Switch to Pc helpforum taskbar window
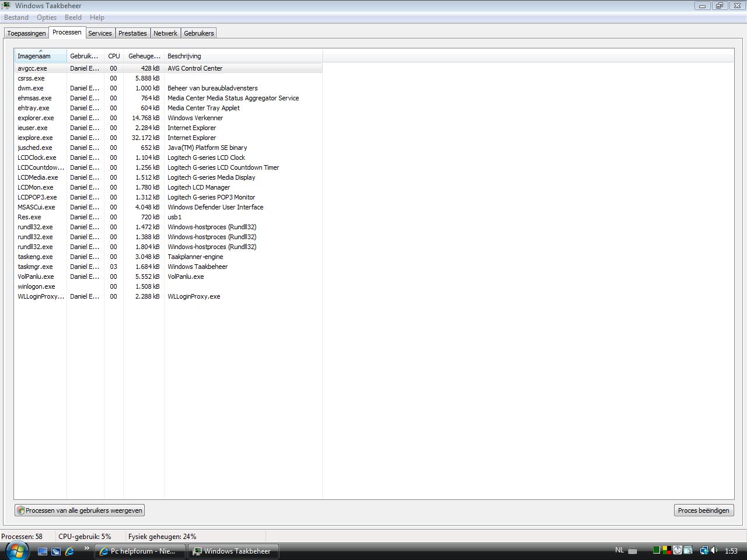The image size is (747, 560). (140, 551)
